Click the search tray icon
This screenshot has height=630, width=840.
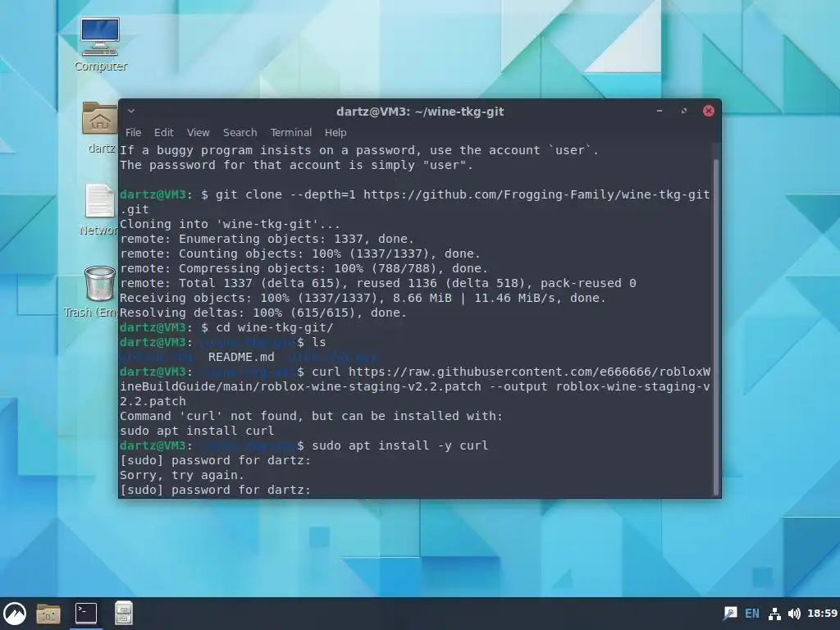click(730, 614)
